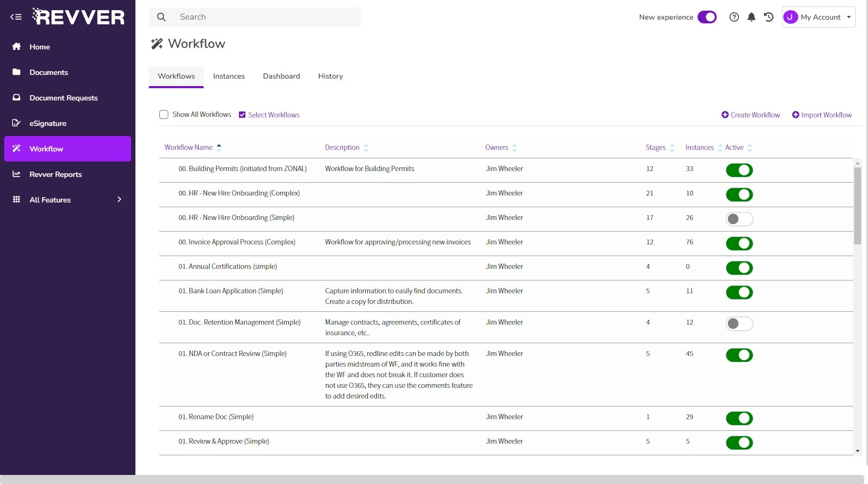Toggle Active for Invoice Approval Process

click(740, 243)
